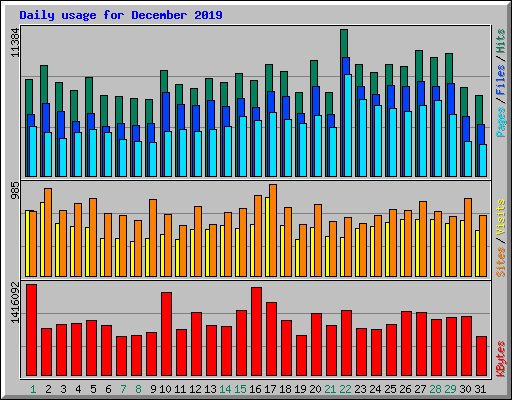Select day 25 on the x-axis

(x=390, y=389)
